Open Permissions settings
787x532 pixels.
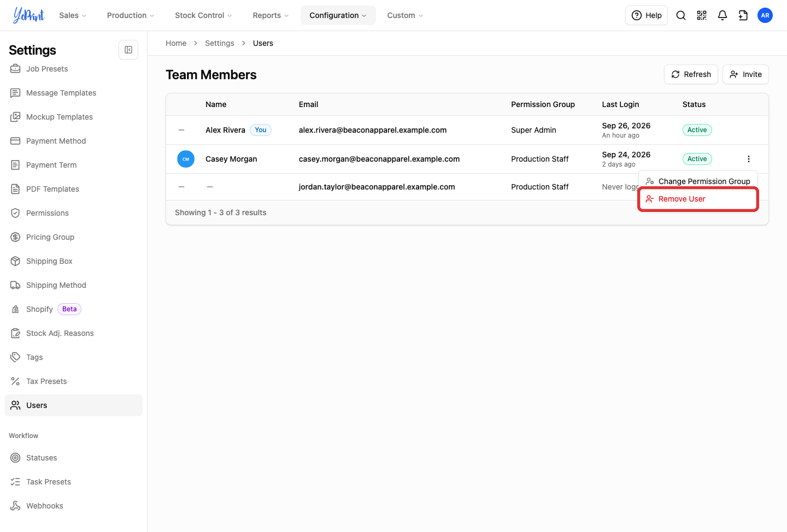coord(73,213)
